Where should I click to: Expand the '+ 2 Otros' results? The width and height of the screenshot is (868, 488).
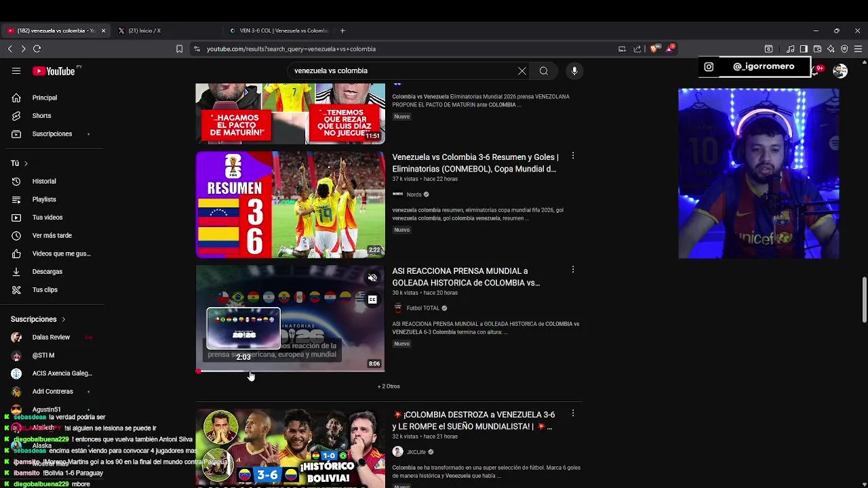tap(389, 386)
